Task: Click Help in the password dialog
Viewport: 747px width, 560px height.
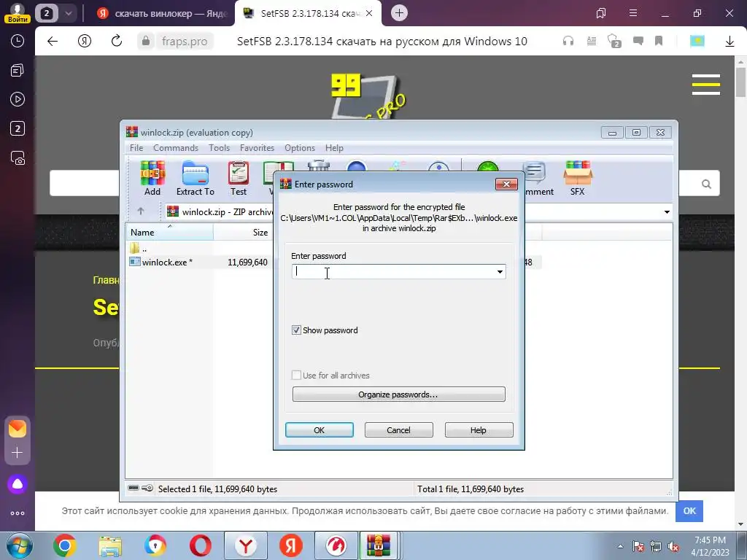Action: [x=479, y=430]
